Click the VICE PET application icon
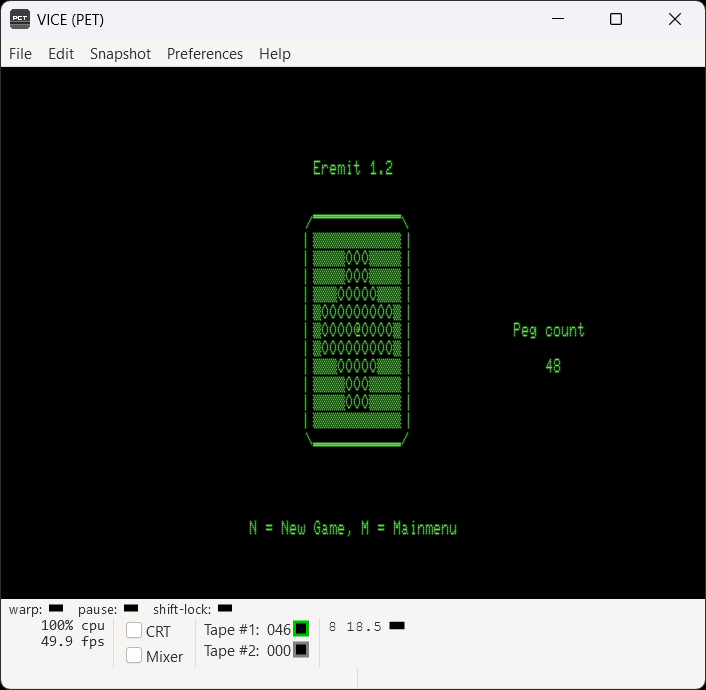Viewport: 706px width, 690px height. click(20, 19)
